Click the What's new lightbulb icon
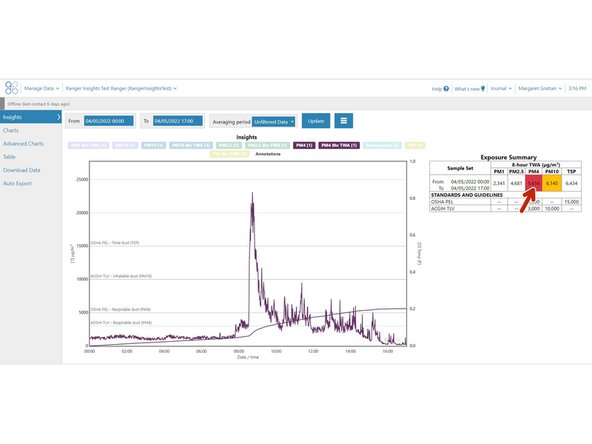The height and width of the screenshot is (444, 592). (x=483, y=89)
